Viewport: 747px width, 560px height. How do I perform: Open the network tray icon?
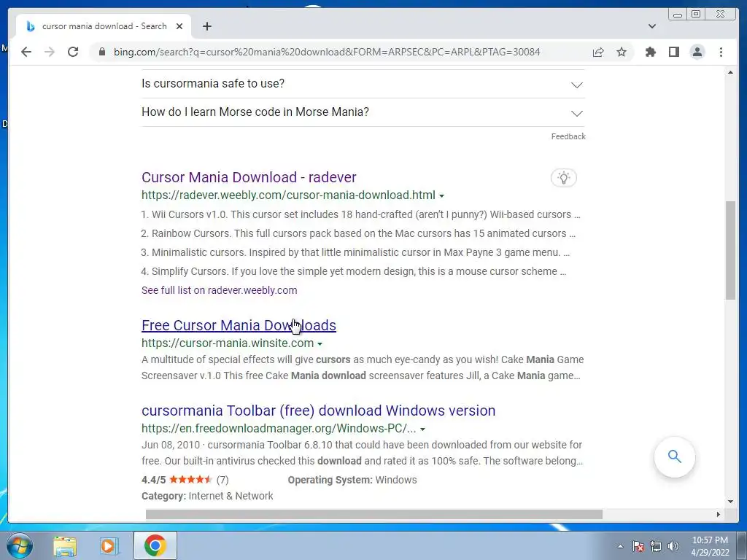(656, 546)
